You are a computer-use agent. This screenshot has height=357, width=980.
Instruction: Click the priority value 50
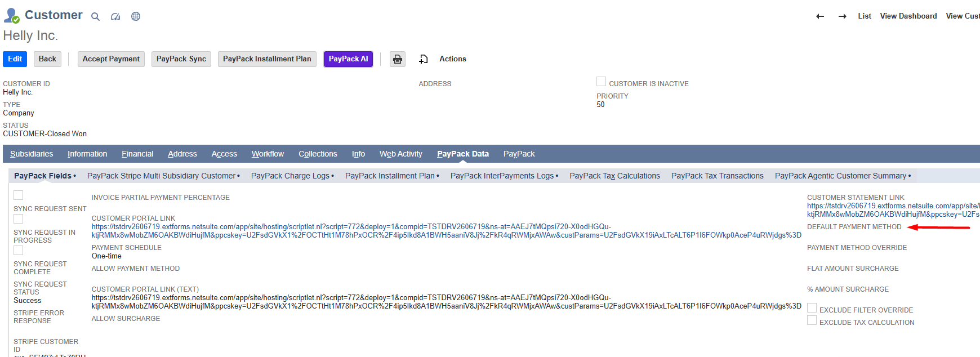[x=600, y=105]
